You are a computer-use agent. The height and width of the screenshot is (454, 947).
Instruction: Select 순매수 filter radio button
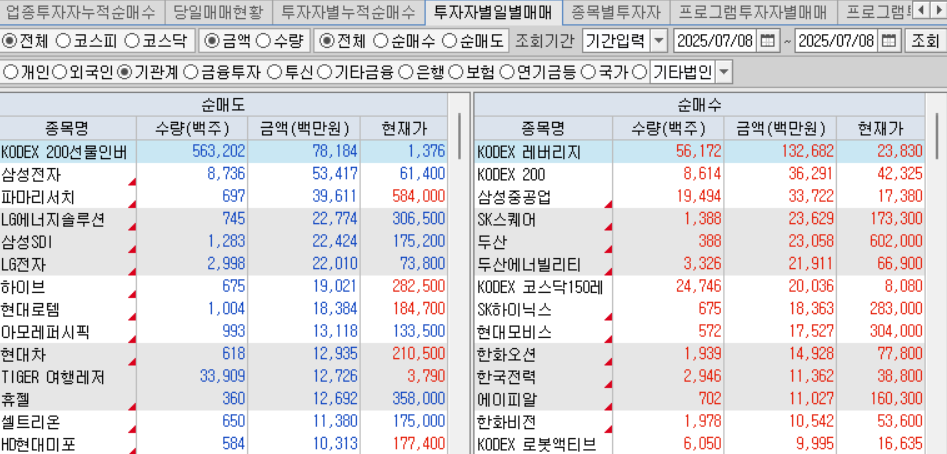(380, 41)
